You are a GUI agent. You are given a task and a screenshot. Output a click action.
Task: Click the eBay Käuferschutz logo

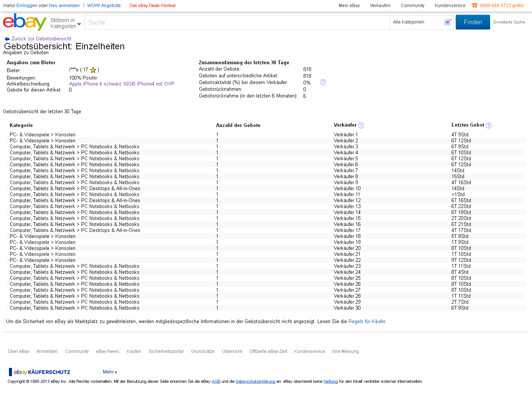pyautogui.click(x=40, y=372)
